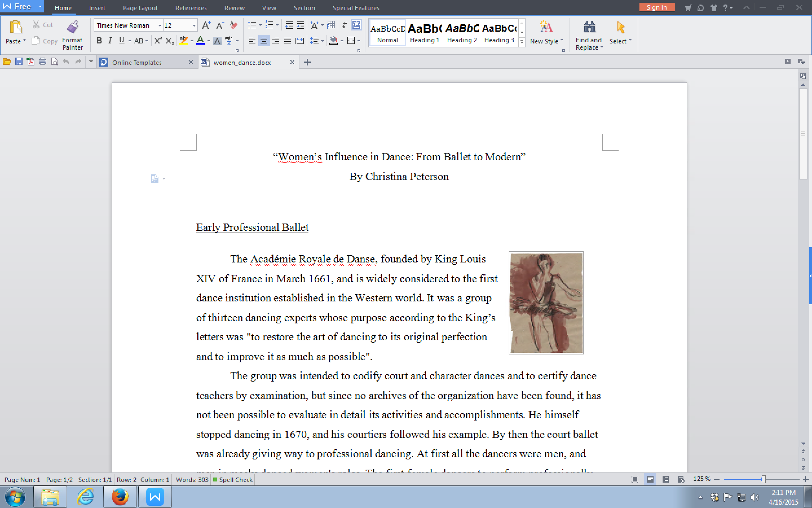Apply subscript formatting
Screen dimensions: 812x508
170,41
